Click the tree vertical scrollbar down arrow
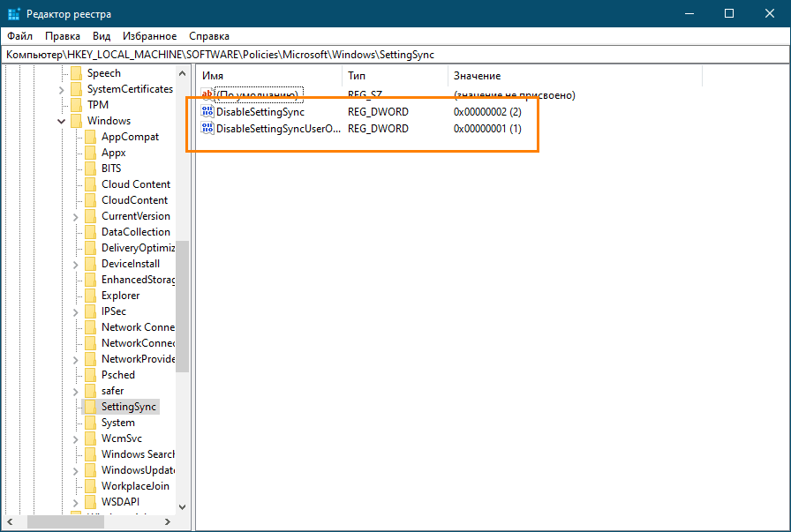 click(183, 507)
